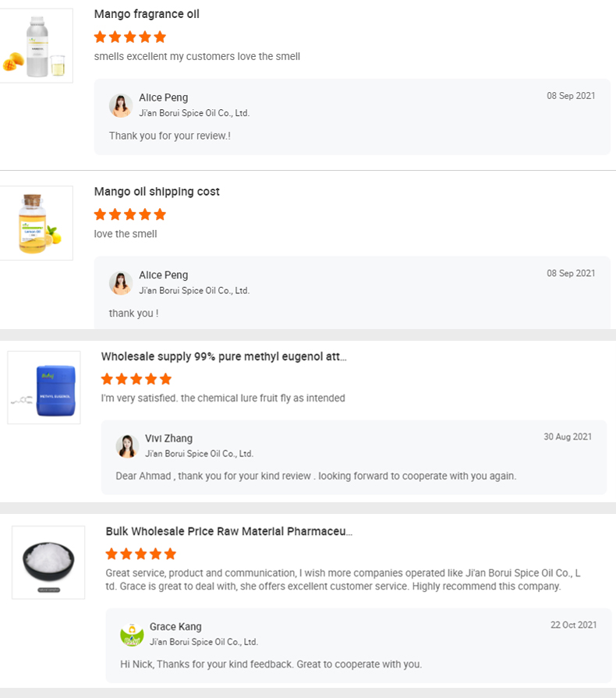The height and width of the screenshot is (698, 616).
Task: Open the blue methyl eugenol drum thumbnail
Action: [x=44, y=388]
